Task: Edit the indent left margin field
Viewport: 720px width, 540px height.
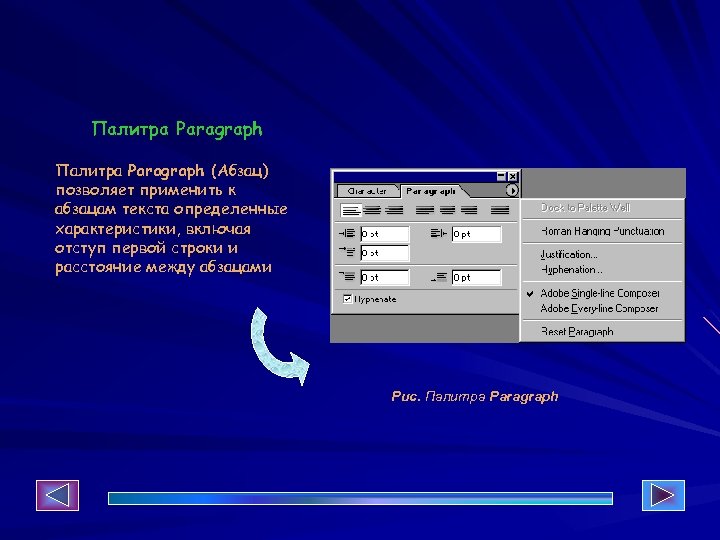Action: [x=384, y=234]
